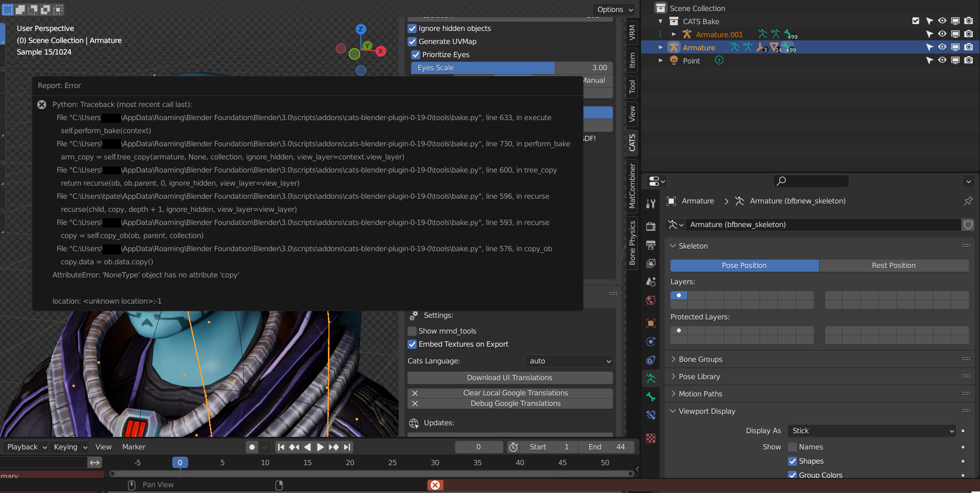The image size is (980, 493).
Task: Open the Tool properties tab (wrench icon)
Action: pos(651,203)
